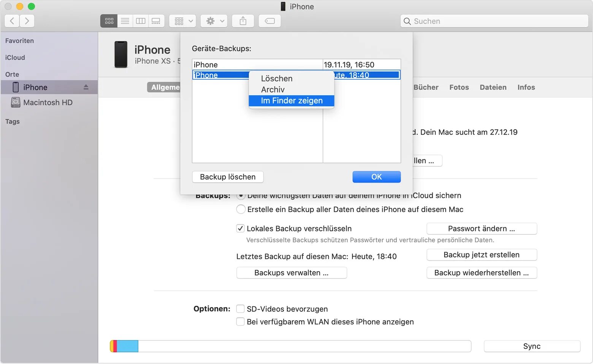Screen dimensions: 593x364
Task: Click the Share toolbar icon
Action: click(x=243, y=21)
